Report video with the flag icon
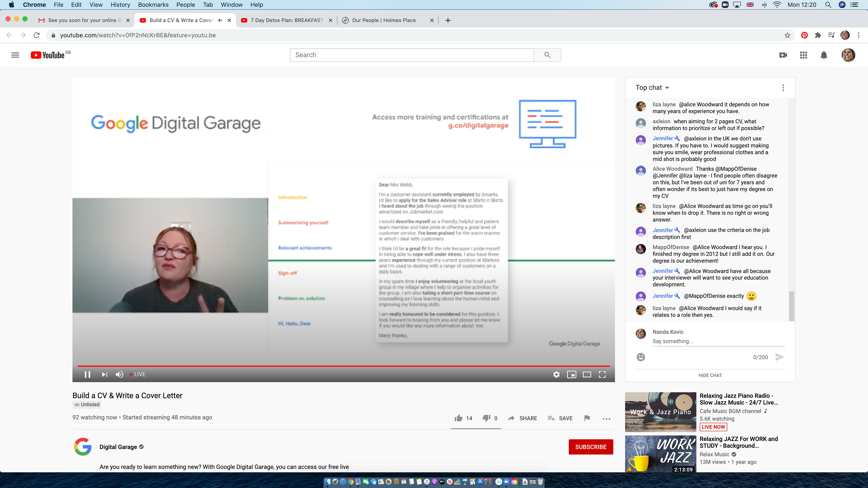This screenshot has width=868, height=488. [x=587, y=418]
